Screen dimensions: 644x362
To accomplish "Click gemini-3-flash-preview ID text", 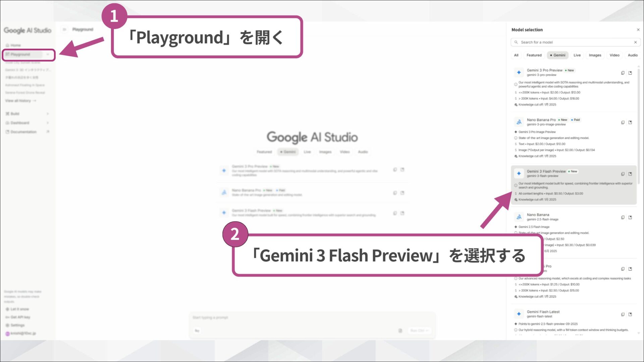I will point(542,176).
